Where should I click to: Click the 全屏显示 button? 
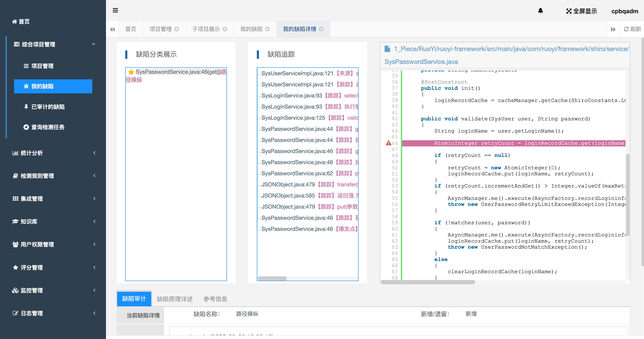point(581,11)
